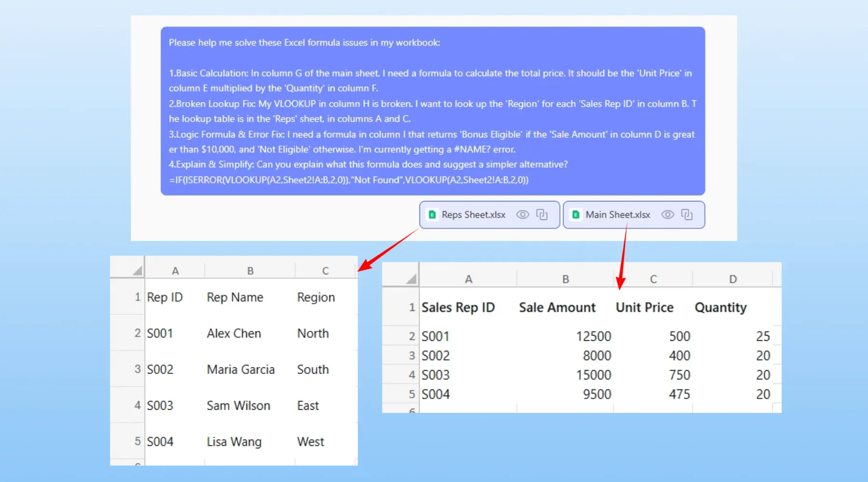Image resolution: width=868 pixels, height=482 pixels.
Task: Click the Excel formula help message bubble
Action: [433, 111]
